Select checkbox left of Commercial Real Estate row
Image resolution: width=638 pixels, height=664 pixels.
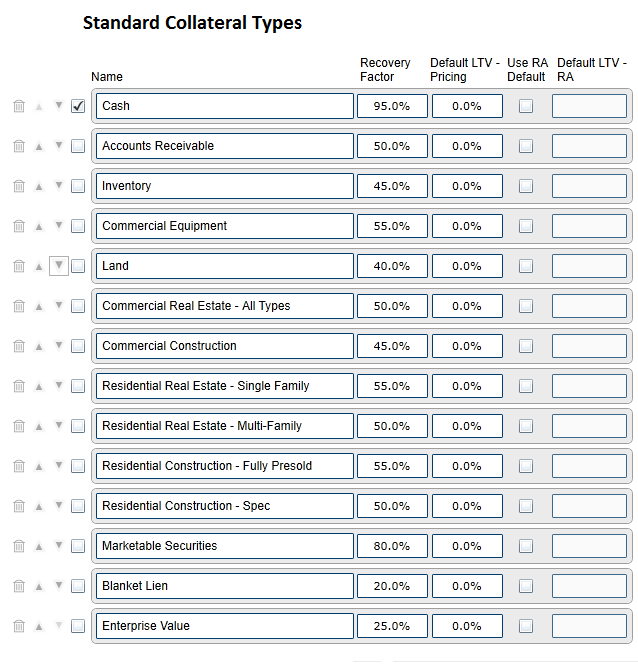78,306
